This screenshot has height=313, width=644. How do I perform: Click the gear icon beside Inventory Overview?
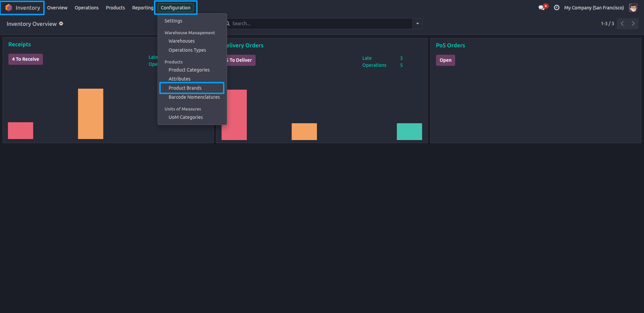tap(61, 24)
